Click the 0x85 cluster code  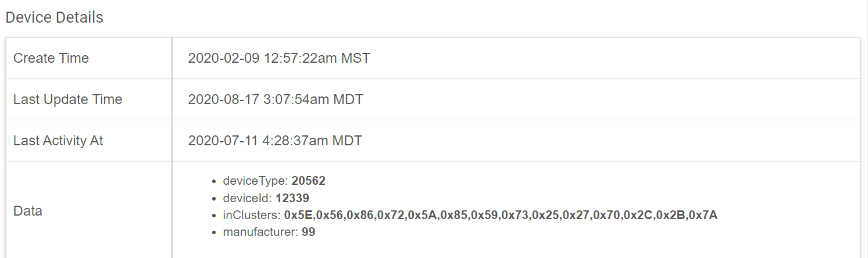point(454,215)
